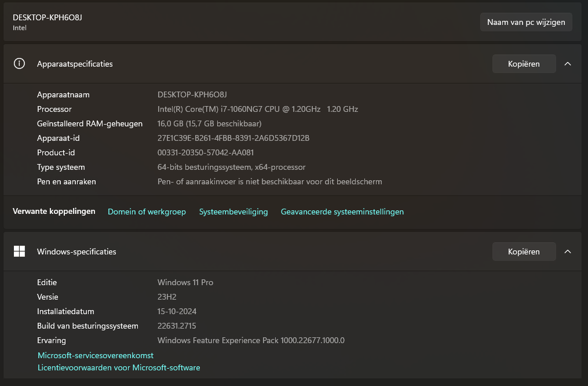This screenshot has height=386, width=588.
Task: Click the Editie label
Action: click(47, 282)
